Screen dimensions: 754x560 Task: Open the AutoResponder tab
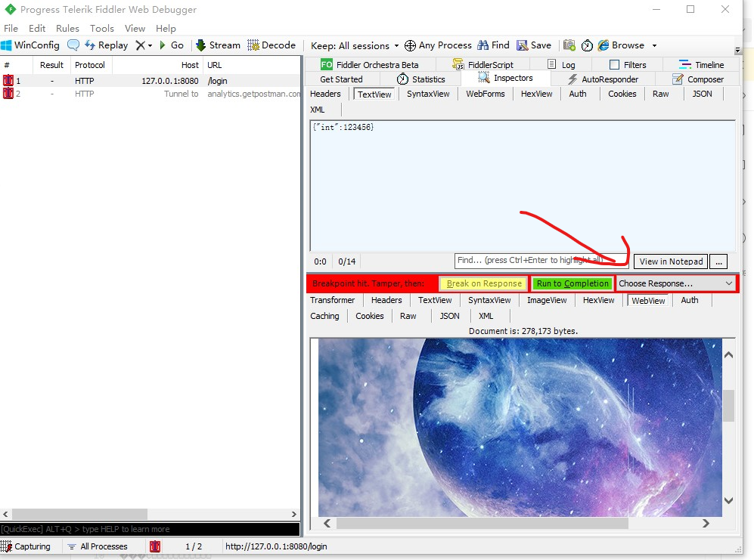pyautogui.click(x=603, y=79)
